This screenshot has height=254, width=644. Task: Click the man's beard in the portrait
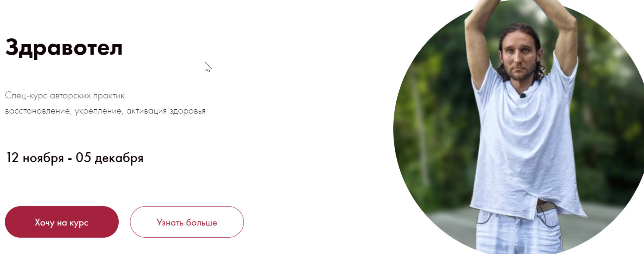pyautogui.click(x=519, y=72)
